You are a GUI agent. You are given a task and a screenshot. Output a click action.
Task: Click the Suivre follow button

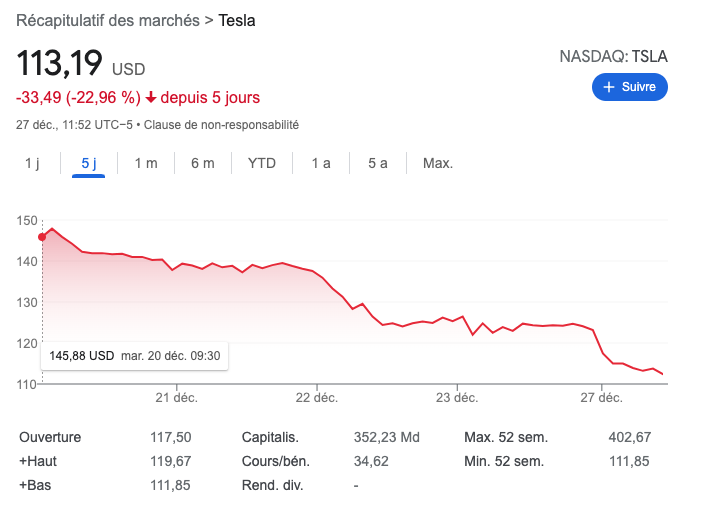(x=629, y=87)
